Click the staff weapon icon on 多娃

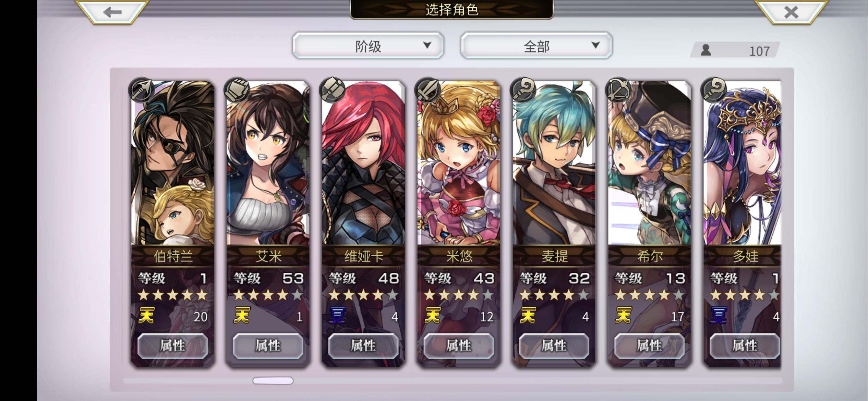[714, 90]
